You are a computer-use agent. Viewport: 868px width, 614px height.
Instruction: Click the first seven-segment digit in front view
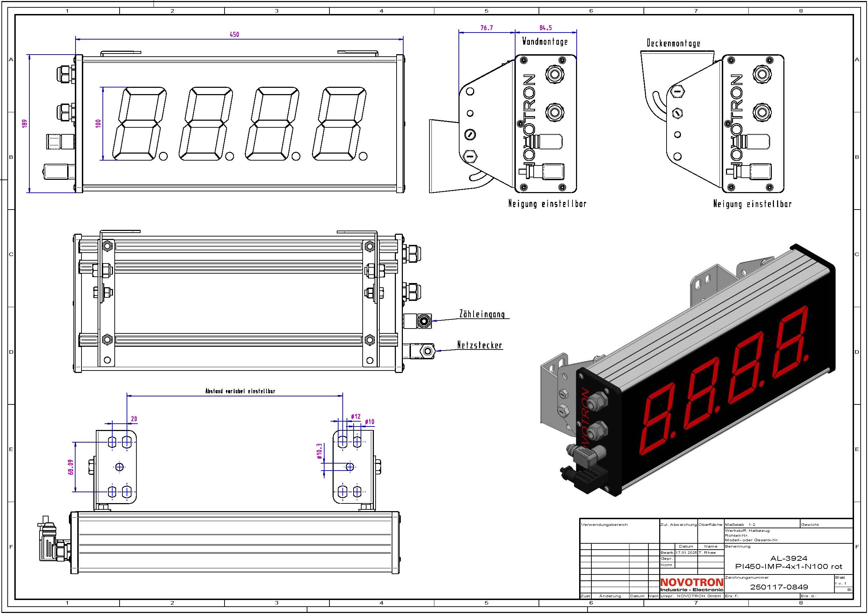point(140,123)
